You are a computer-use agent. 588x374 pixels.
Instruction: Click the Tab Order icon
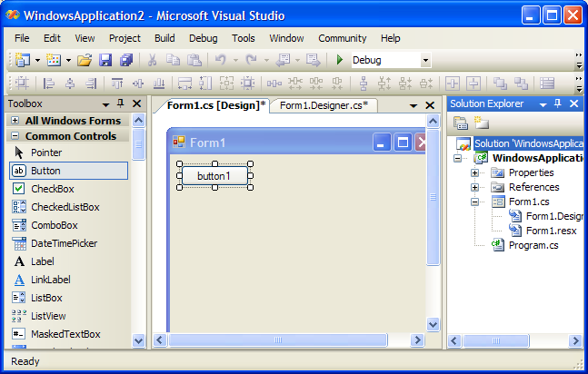pos(547,84)
